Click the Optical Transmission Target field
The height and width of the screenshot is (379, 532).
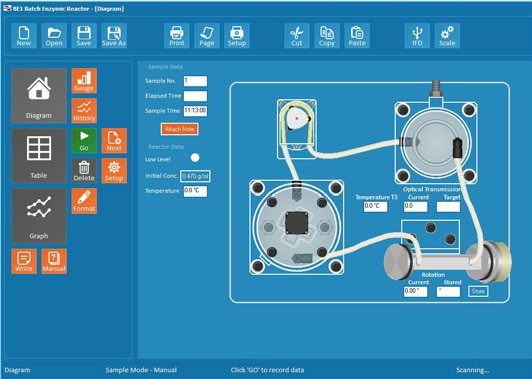pyautogui.click(x=448, y=207)
